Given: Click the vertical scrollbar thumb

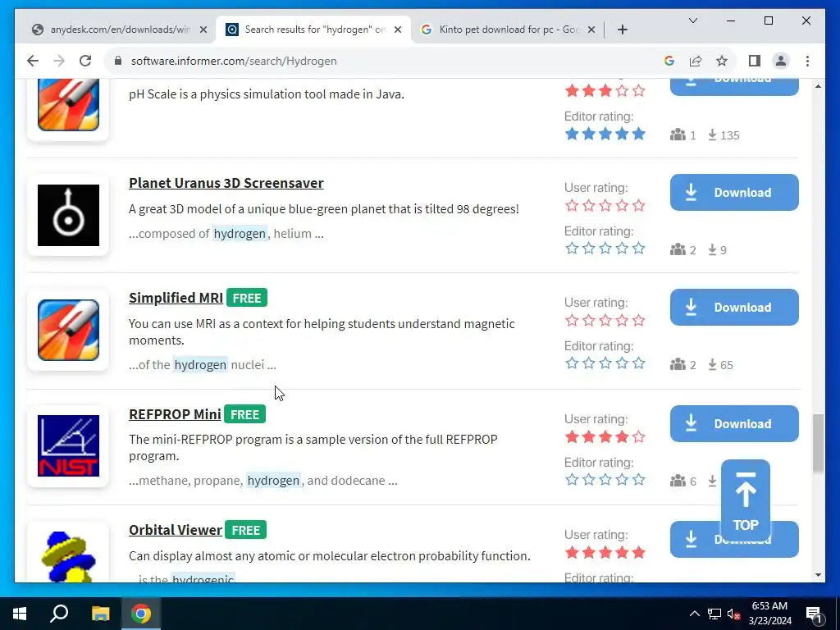Looking at the screenshot, I should [x=818, y=443].
